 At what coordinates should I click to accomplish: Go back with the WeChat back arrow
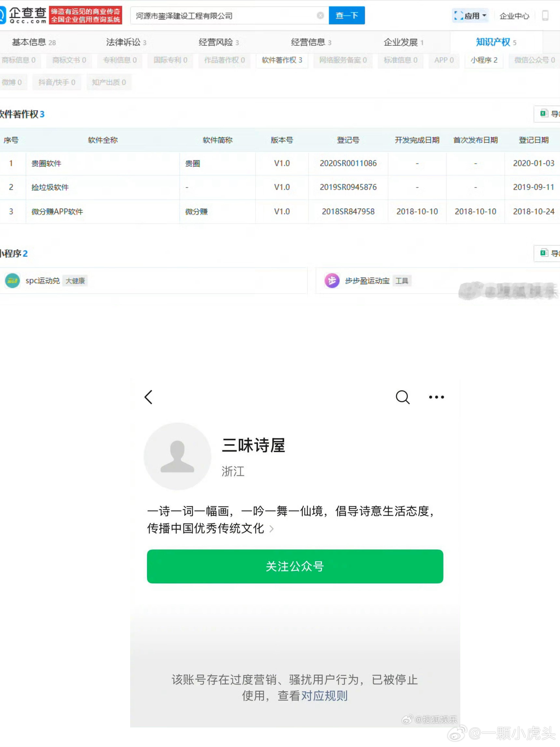coord(149,397)
